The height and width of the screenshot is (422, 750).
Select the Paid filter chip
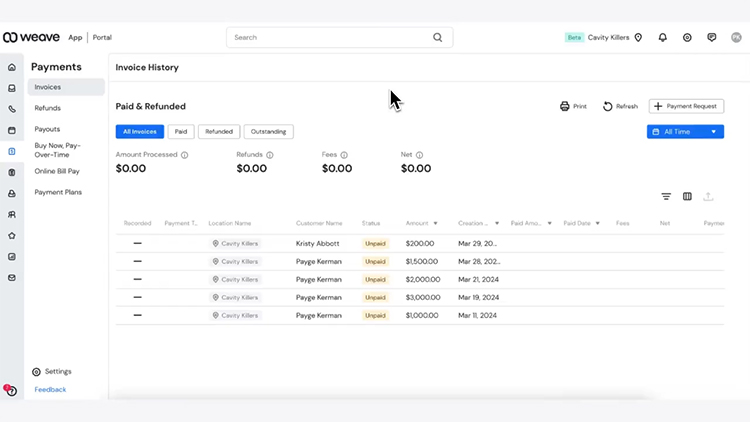click(180, 132)
